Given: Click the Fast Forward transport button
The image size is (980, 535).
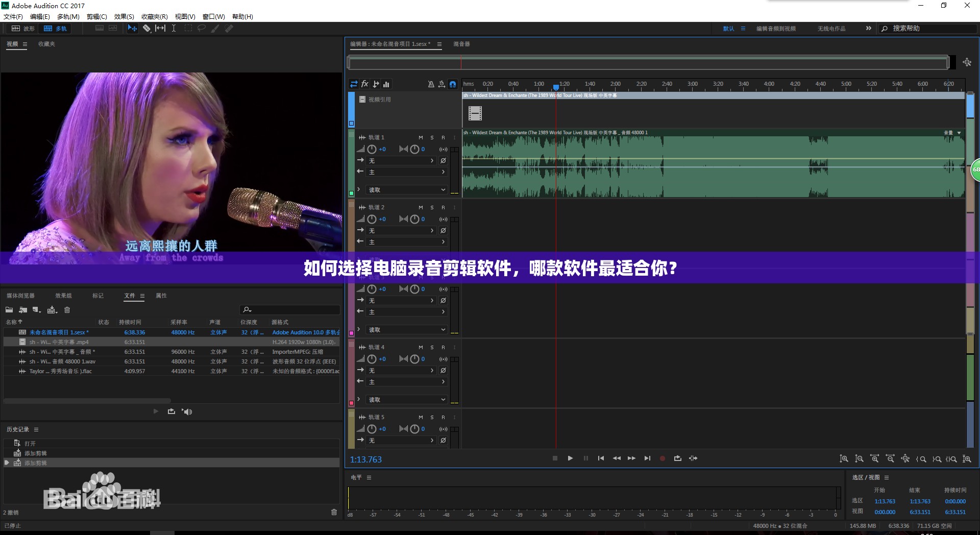Looking at the screenshot, I should (631, 458).
